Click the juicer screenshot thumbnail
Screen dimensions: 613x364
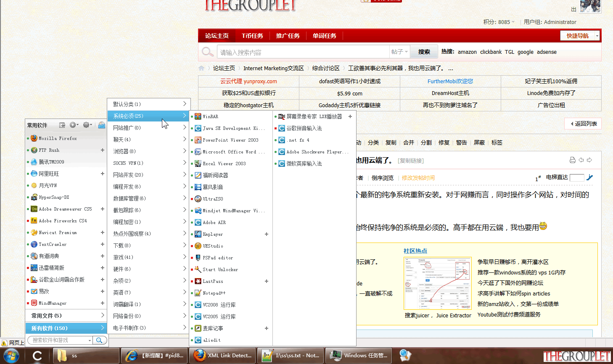pos(437,283)
